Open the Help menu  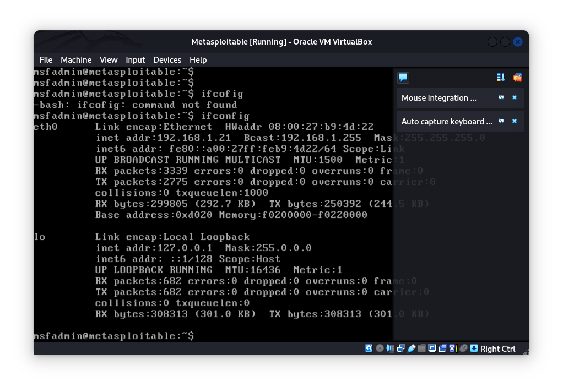click(198, 60)
